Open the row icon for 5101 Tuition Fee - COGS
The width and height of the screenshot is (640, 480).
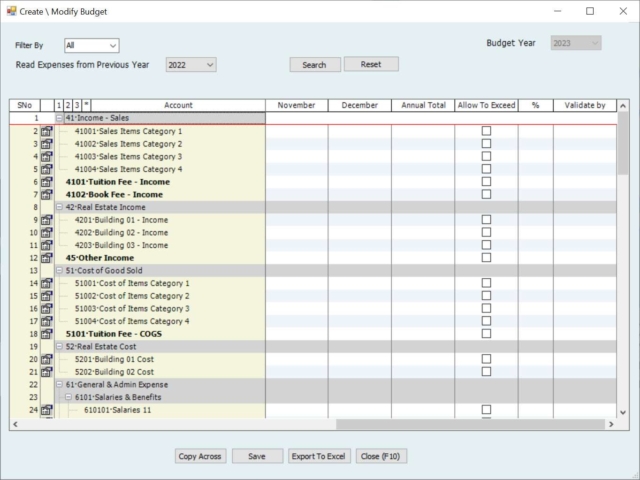click(x=47, y=334)
